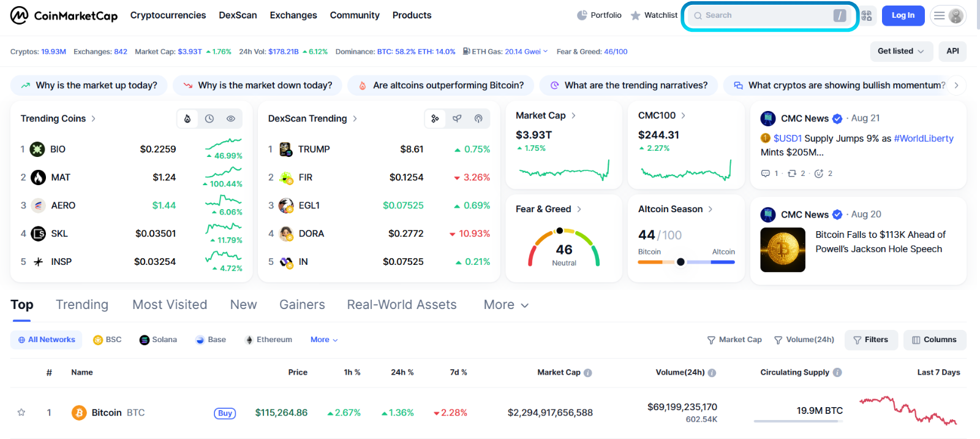Switch to the Gainers tab
Screen dimensions: 980x439
pos(302,305)
